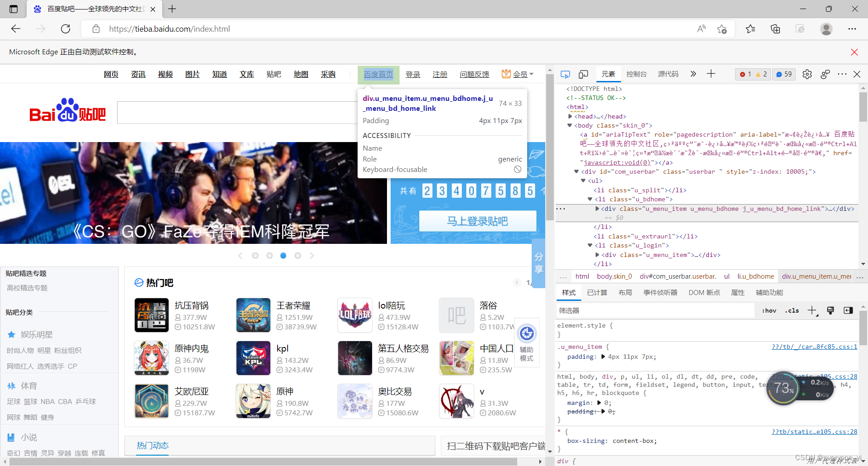
Task: Add a new DevTools tool tab
Action: tap(711, 74)
